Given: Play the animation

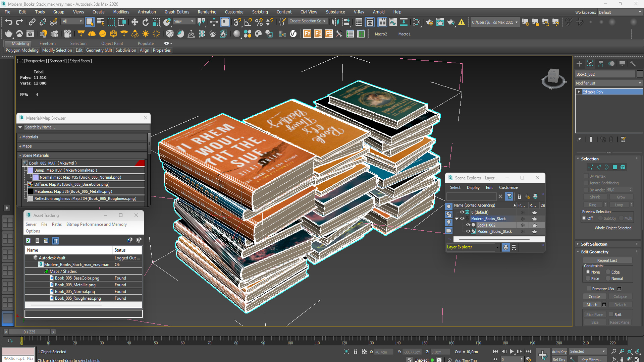Looking at the screenshot, I should (x=512, y=351).
